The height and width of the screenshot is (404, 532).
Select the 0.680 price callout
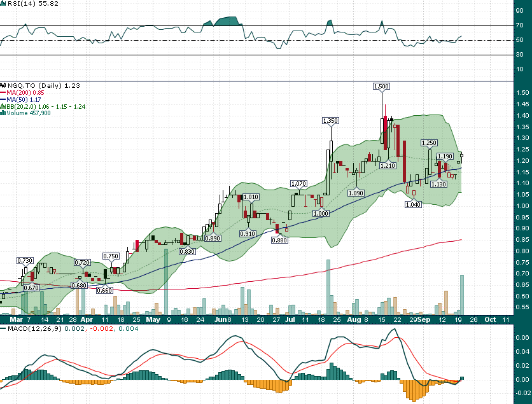pyautogui.click(x=79, y=285)
